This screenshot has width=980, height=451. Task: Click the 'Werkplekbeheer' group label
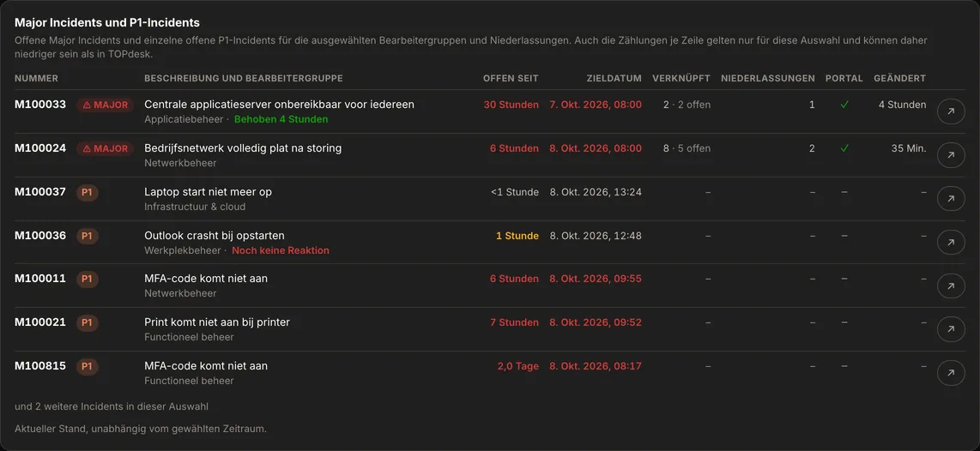click(183, 250)
